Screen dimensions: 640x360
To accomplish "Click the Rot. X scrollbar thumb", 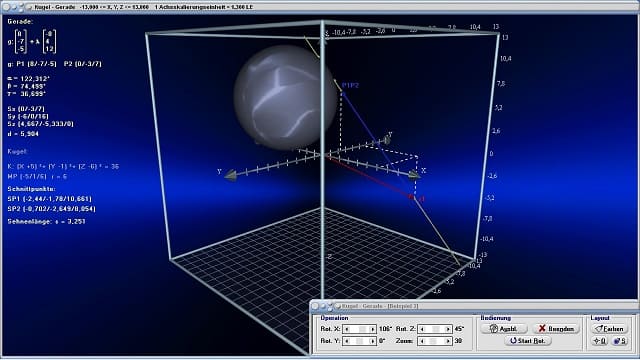I will 362,329.
